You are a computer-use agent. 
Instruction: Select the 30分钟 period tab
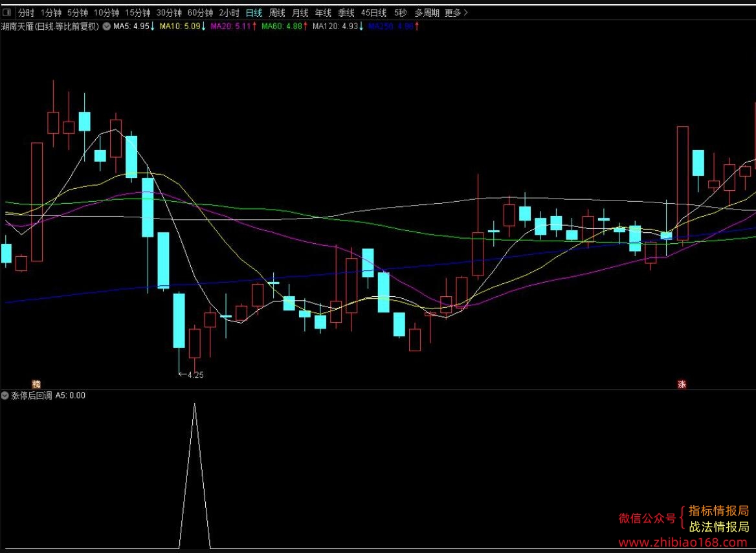(x=169, y=13)
